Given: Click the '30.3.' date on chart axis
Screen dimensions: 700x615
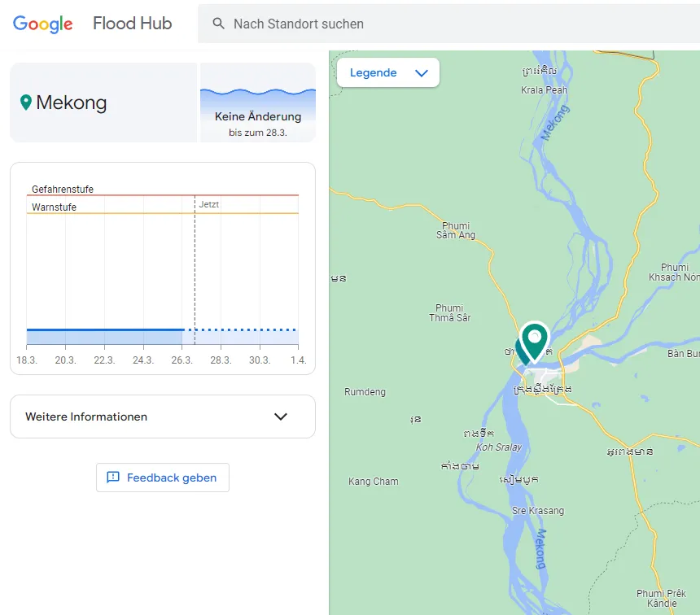Looking at the screenshot, I should click(x=260, y=360).
